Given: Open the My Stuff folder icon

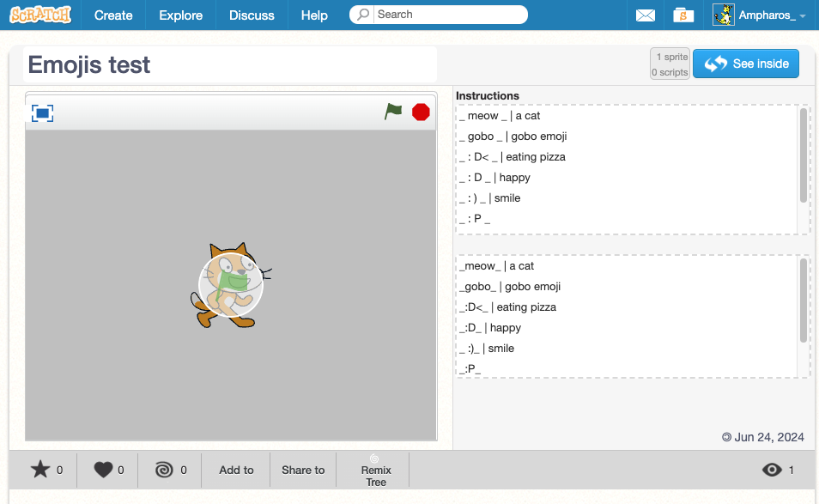Looking at the screenshot, I should pos(683,15).
